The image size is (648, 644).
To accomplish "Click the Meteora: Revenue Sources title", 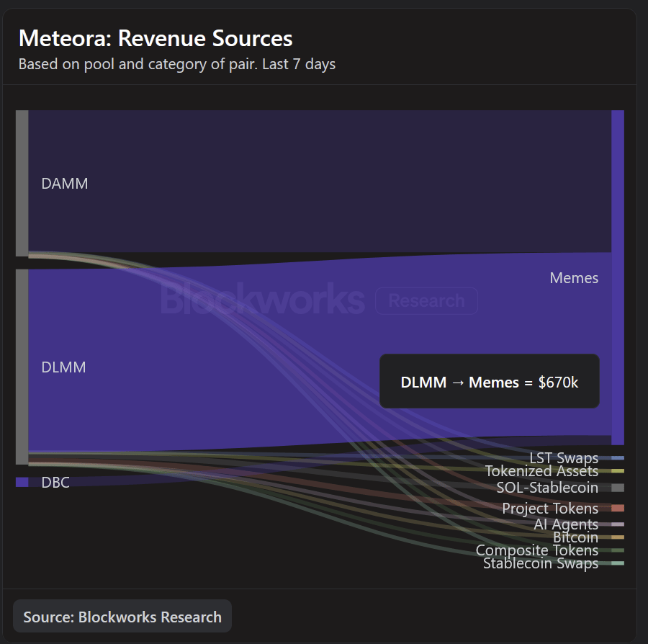I will point(156,38).
